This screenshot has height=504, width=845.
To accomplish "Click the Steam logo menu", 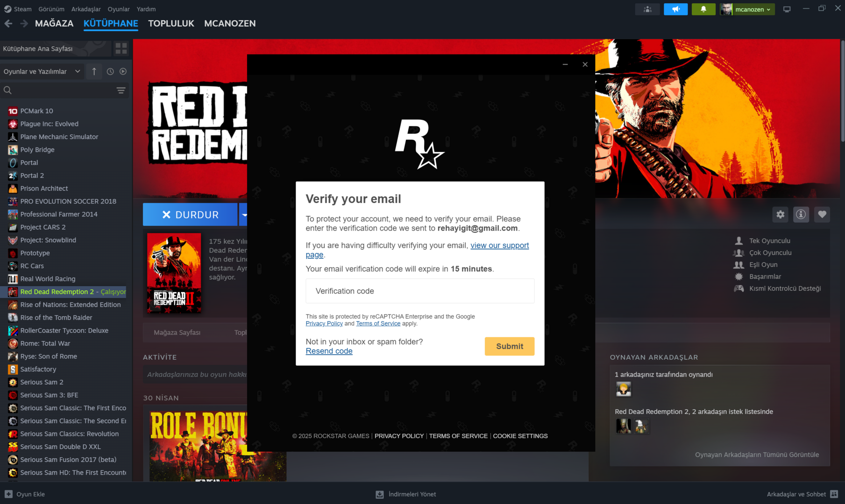I will coord(18,9).
